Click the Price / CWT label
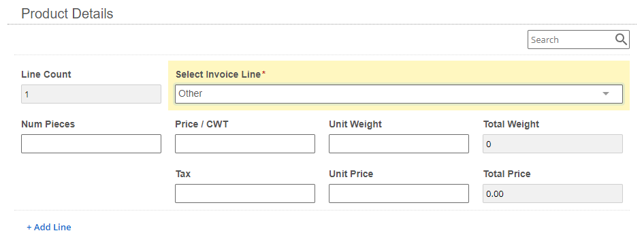Image resolution: width=644 pixels, height=248 pixels. (x=202, y=124)
